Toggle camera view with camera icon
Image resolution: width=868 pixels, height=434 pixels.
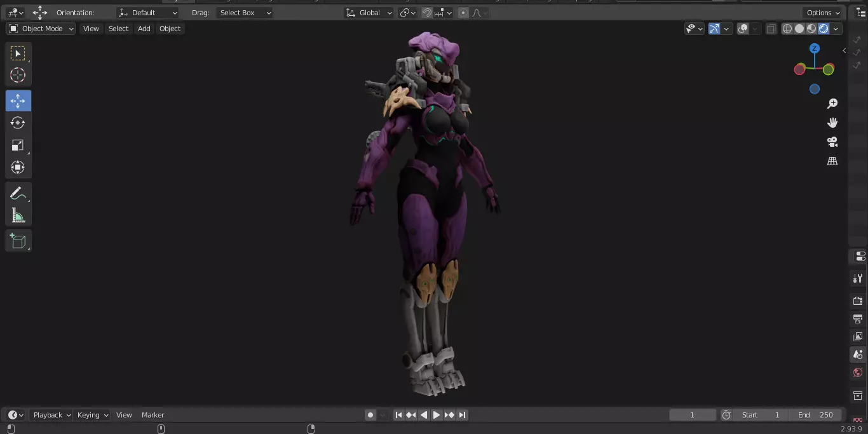click(x=832, y=142)
